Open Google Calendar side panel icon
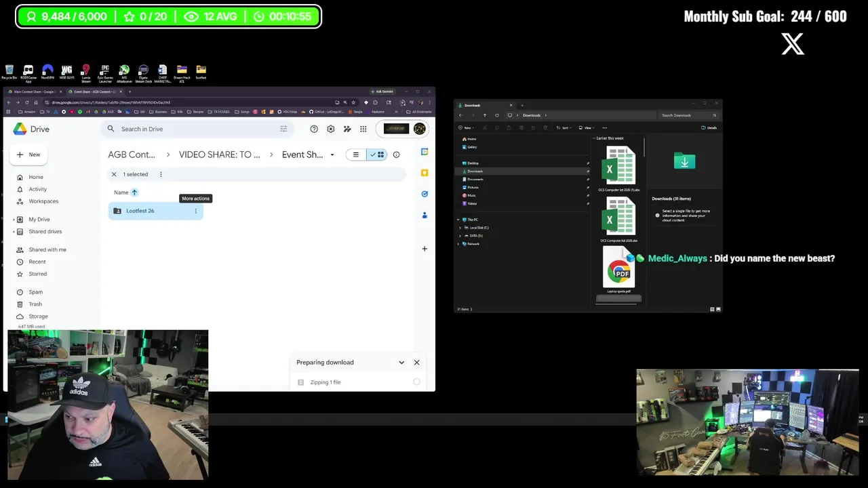The height and width of the screenshot is (488, 868). [x=425, y=152]
